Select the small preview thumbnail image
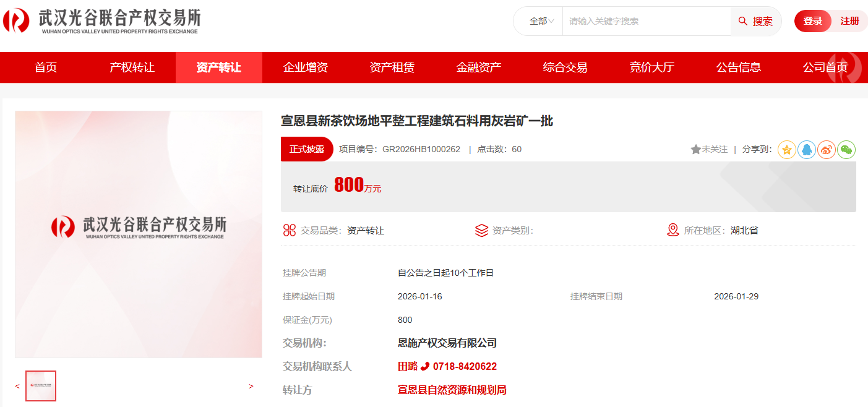This screenshot has width=868, height=407. (41, 386)
